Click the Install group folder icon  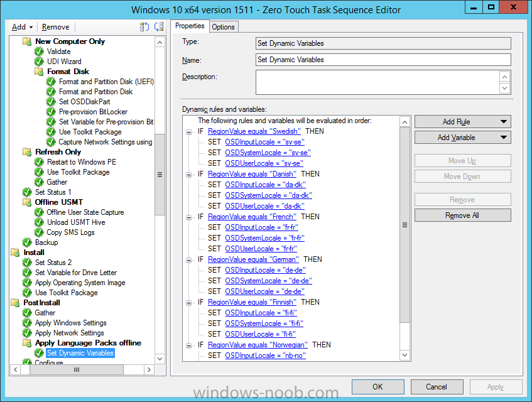[15, 253]
